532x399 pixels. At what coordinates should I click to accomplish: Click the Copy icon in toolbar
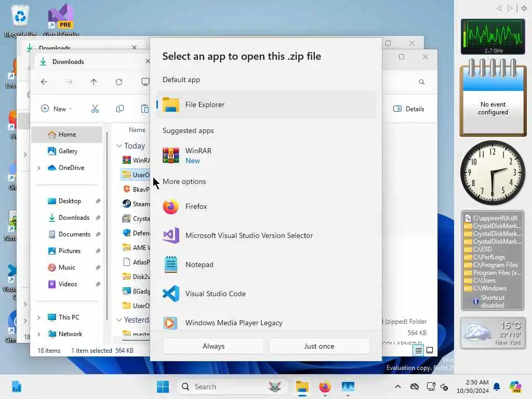[120, 109]
